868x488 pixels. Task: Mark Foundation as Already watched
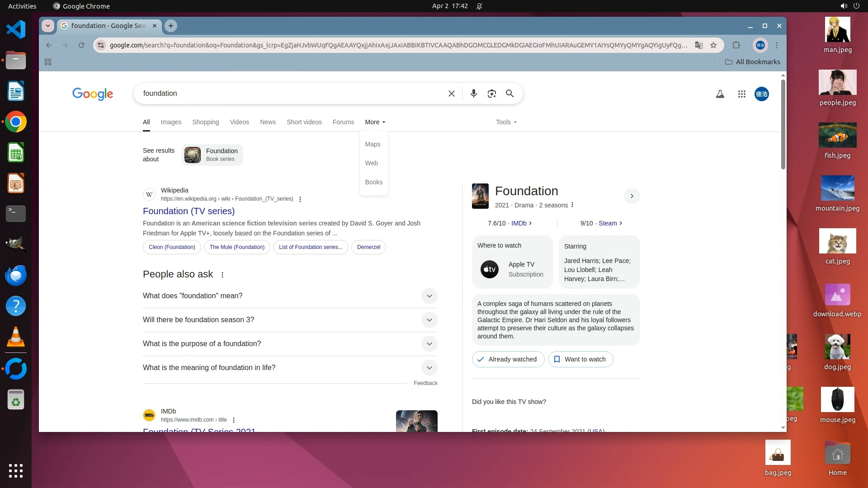click(508, 359)
